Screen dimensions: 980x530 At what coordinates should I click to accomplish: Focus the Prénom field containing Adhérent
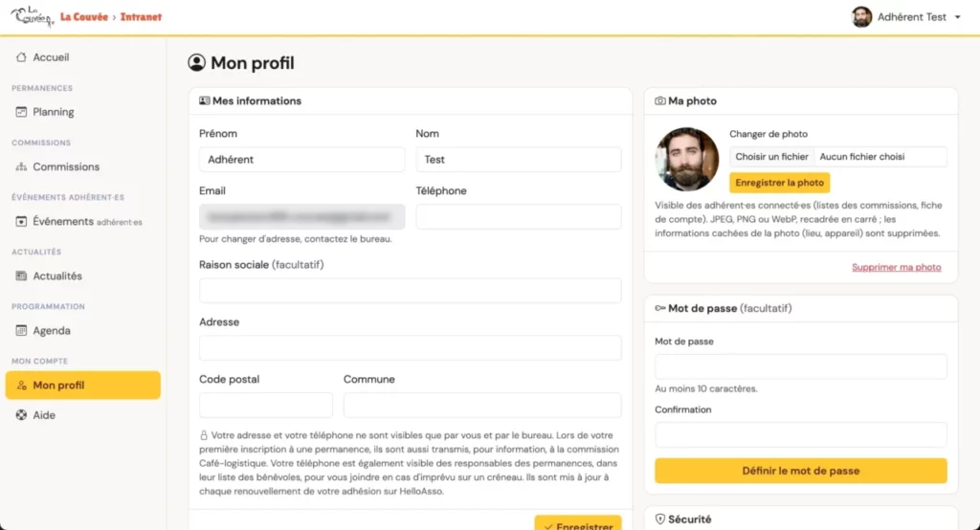pyautogui.click(x=301, y=160)
